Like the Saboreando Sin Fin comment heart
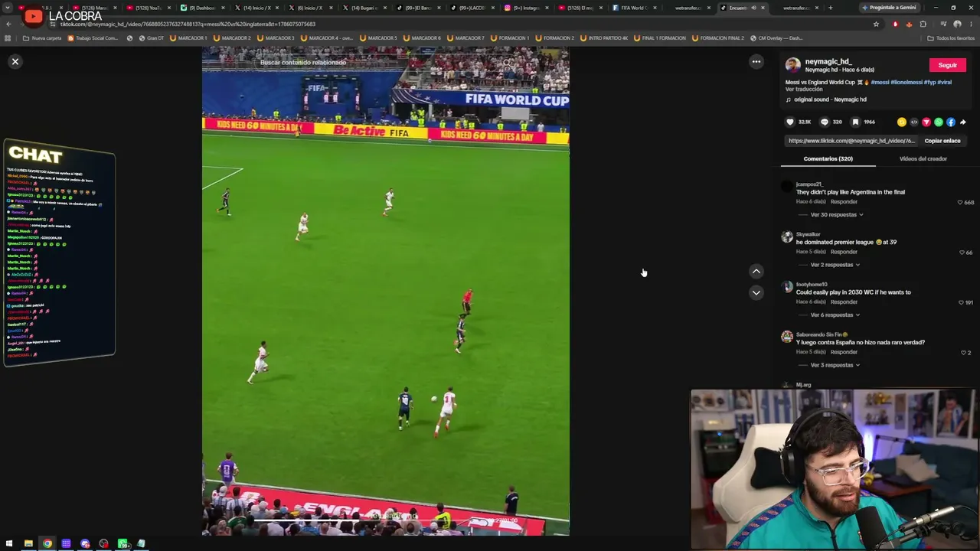The height and width of the screenshot is (551, 980). coord(964,353)
